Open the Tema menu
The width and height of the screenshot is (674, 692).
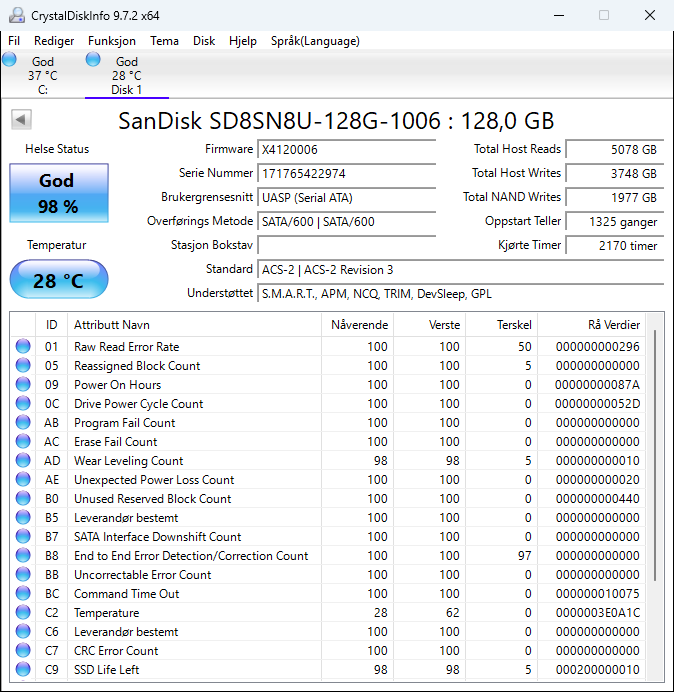164,41
